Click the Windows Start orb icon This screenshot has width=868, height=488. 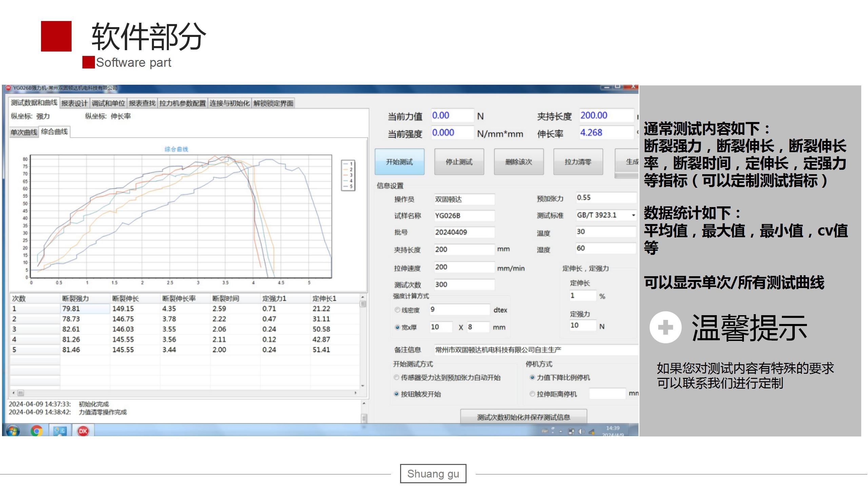[x=13, y=431]
